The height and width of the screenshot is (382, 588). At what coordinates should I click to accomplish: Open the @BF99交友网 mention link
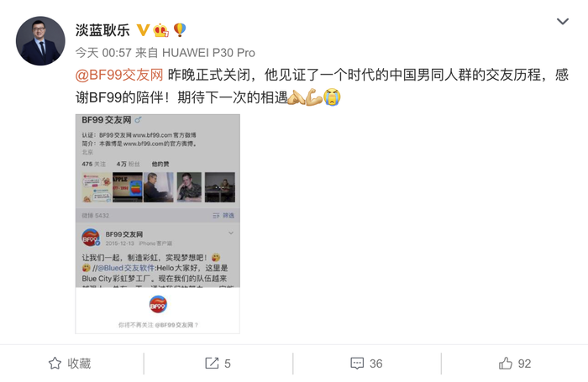click(x=119, y=75)
